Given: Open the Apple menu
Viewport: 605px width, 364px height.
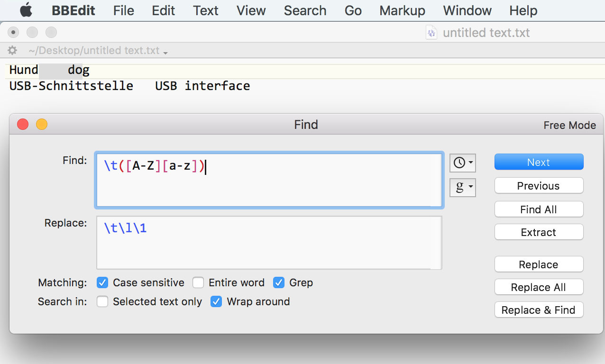Looking at the screenshot, I should click(26, 10).
